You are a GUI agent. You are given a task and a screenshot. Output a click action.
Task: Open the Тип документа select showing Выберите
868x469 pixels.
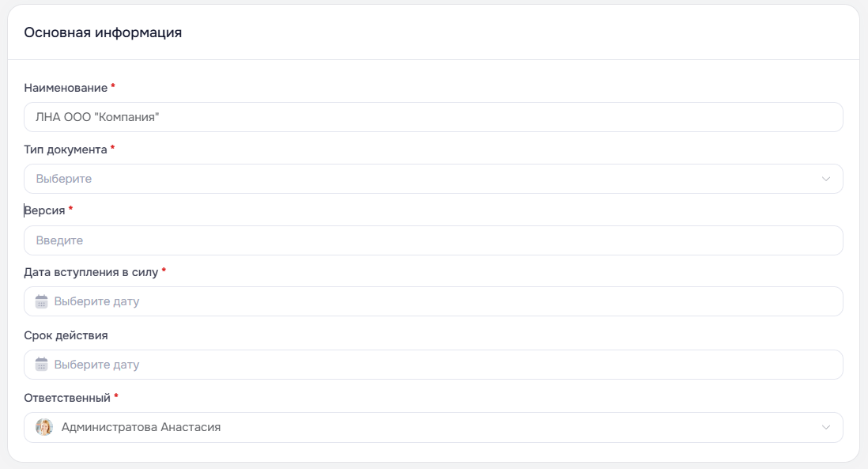(x=433, y=179)
